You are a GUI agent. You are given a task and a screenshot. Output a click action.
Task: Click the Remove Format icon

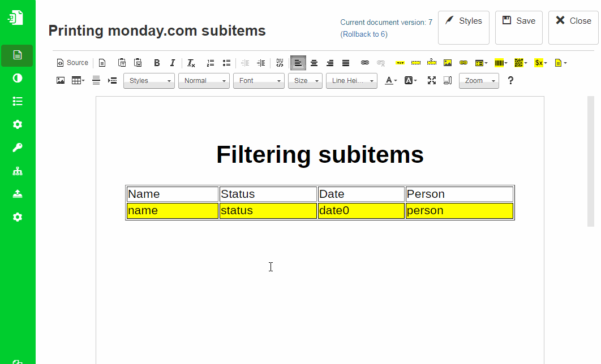pos(191,63)
